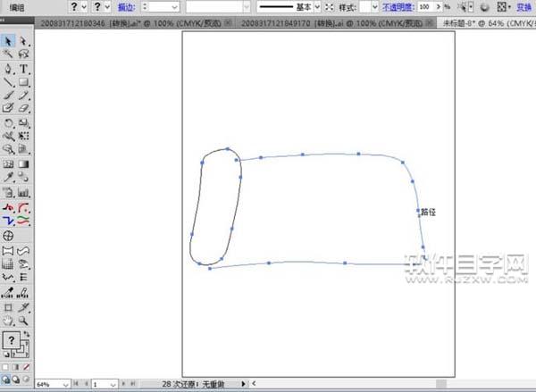Open the brush definition dropdown arrow

[x=247, y=7]
